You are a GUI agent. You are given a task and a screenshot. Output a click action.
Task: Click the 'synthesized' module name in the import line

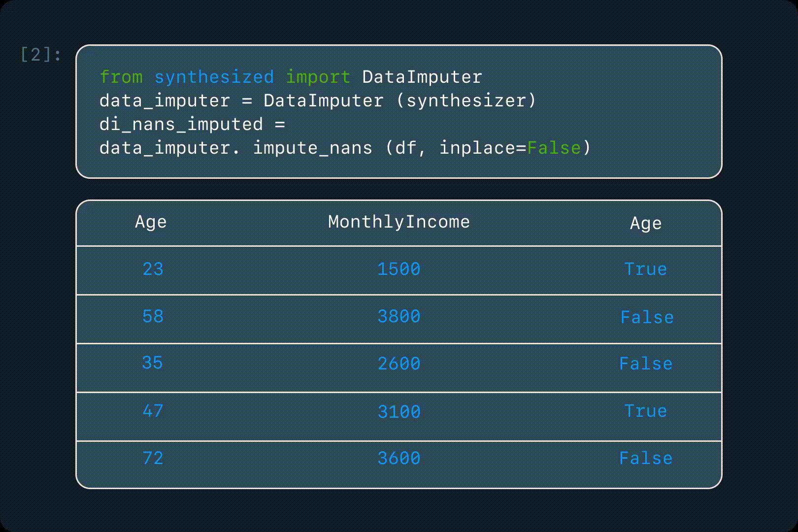pyautogui.click(x=214, y=77)
